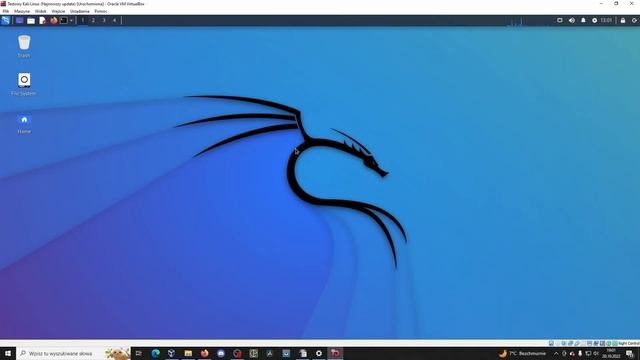Select the File System desktop icon
This screenshot has width=640, height=360.
pyautogui.click(x=24, y=84)
